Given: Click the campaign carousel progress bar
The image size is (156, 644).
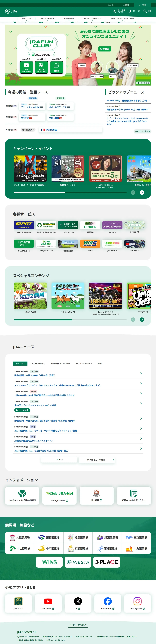Looking at the screenshot, I should tap(70, 193).
